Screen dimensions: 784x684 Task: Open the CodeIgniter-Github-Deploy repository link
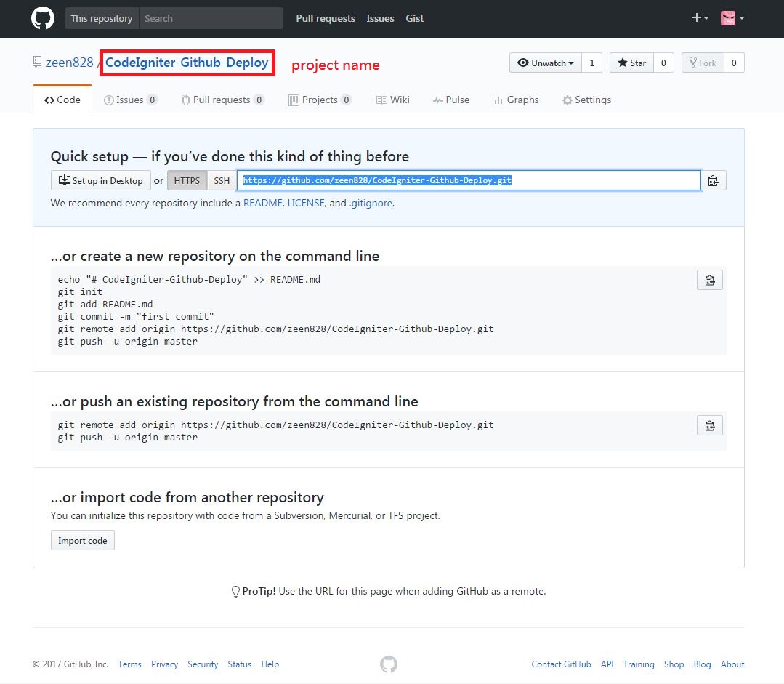pos(187,63)
